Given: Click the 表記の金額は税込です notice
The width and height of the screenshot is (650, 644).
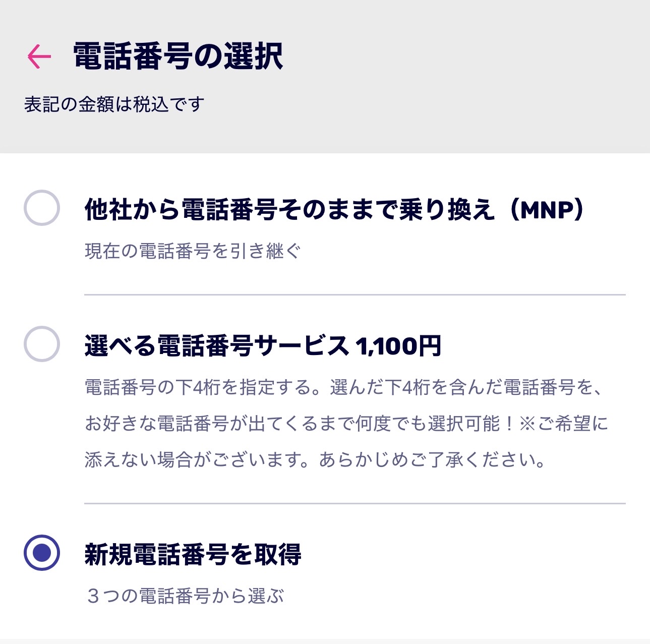Looking at the screenshot, I should [x=114, y=104].
